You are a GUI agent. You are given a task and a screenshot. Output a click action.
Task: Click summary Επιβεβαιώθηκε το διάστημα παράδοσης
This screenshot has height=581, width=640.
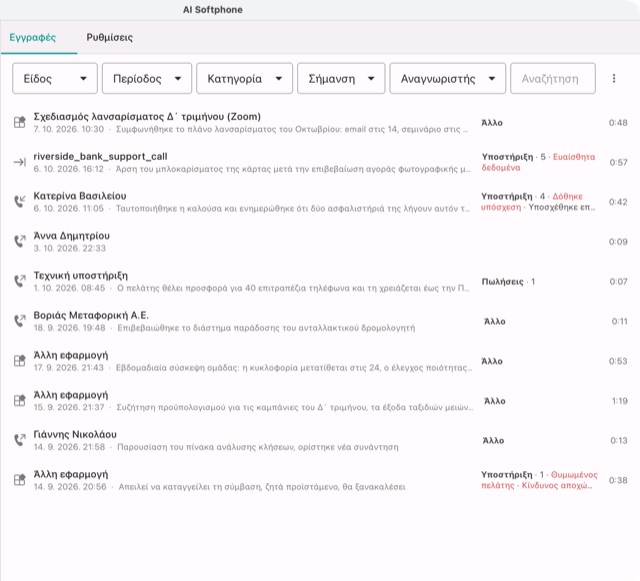pos(266,328)
